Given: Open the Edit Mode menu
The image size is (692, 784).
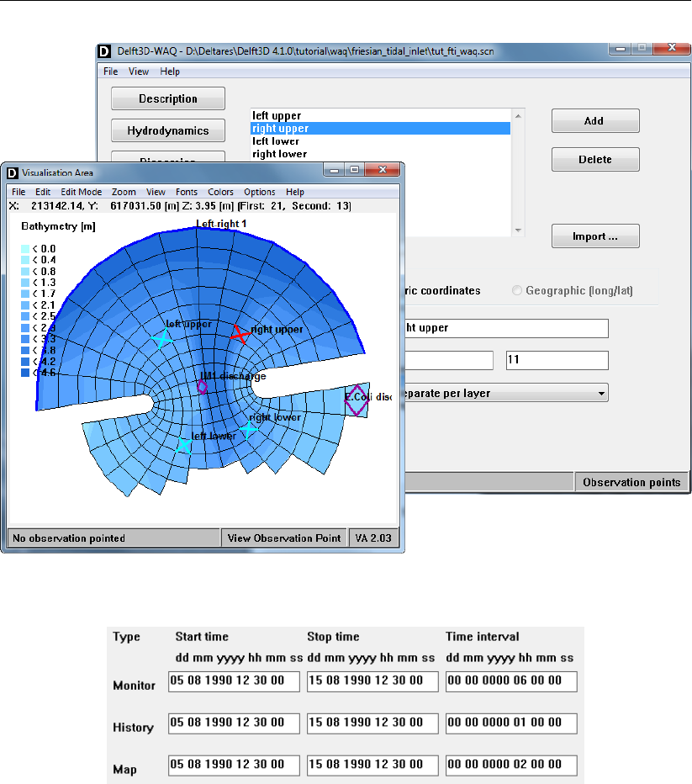Looking at the screenshot, I should (x=82, y=192).
